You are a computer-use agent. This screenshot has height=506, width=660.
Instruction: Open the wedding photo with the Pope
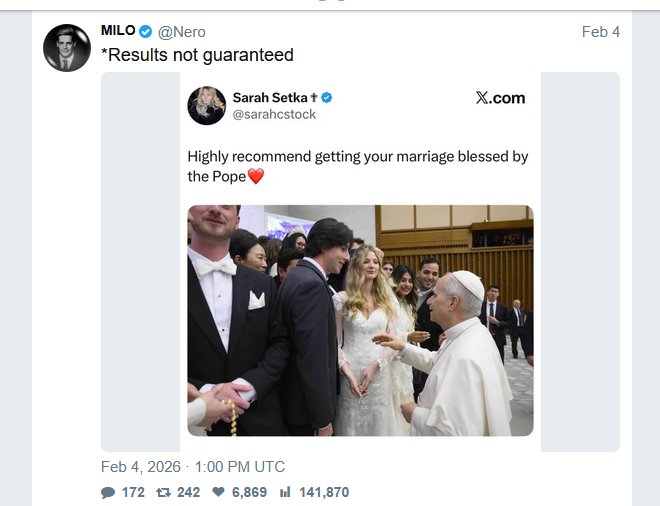360,320
